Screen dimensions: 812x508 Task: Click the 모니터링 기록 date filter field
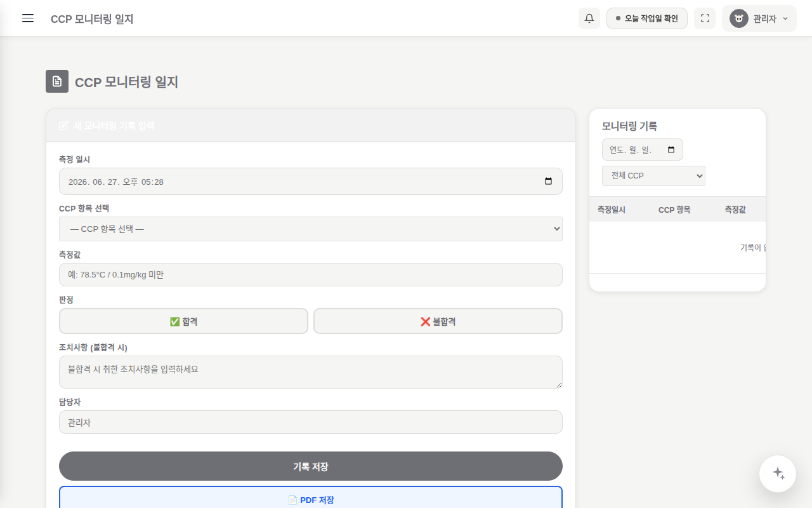[x=643, y=150]
